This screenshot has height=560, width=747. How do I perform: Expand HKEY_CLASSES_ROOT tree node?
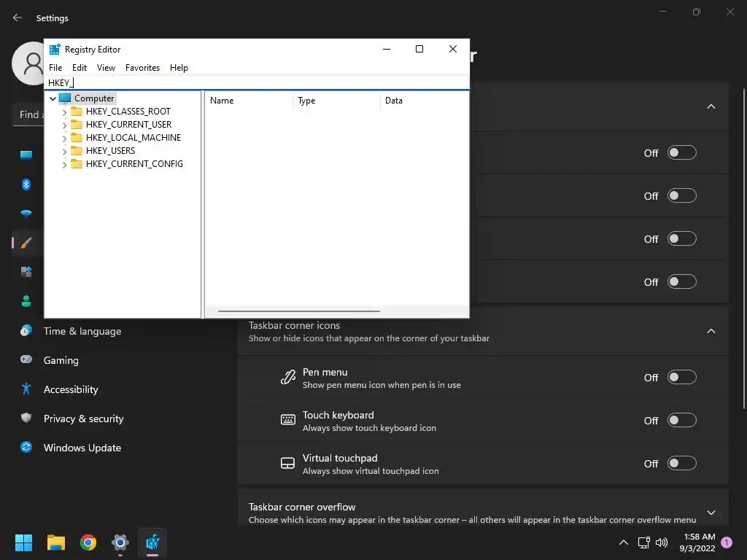pos(64,112)
